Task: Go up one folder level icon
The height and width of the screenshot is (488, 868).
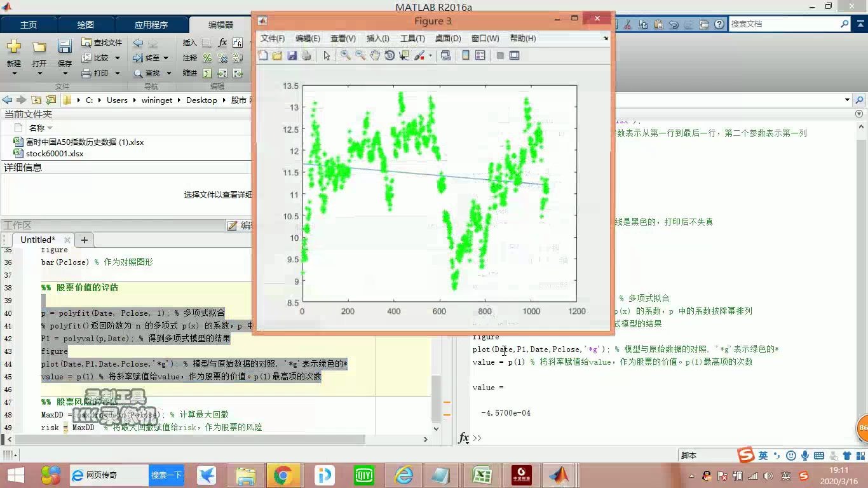Action: point(36,100)
